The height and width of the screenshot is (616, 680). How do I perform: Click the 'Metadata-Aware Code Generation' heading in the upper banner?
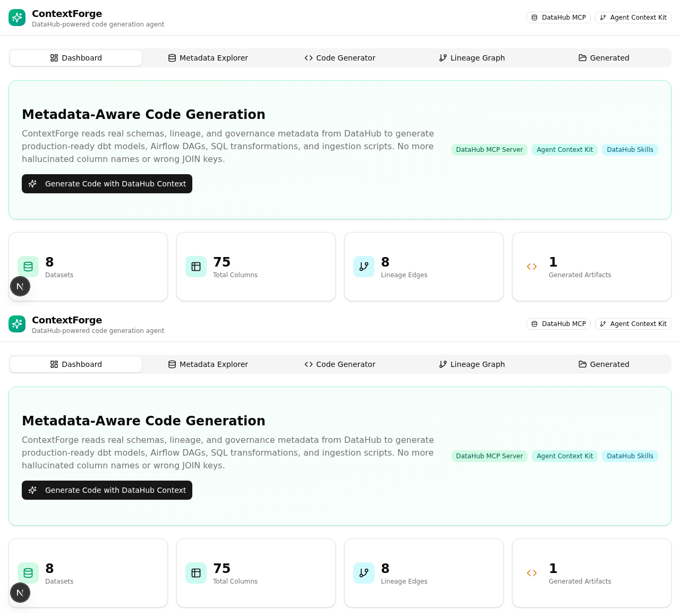[x=143, y=115]
